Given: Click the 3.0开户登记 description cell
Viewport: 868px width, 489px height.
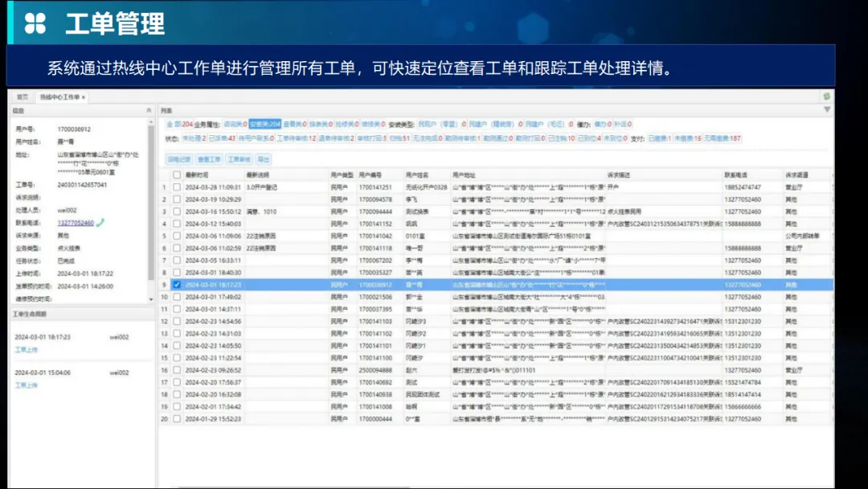Looking at the screenshot, I should tap(262, 187).
